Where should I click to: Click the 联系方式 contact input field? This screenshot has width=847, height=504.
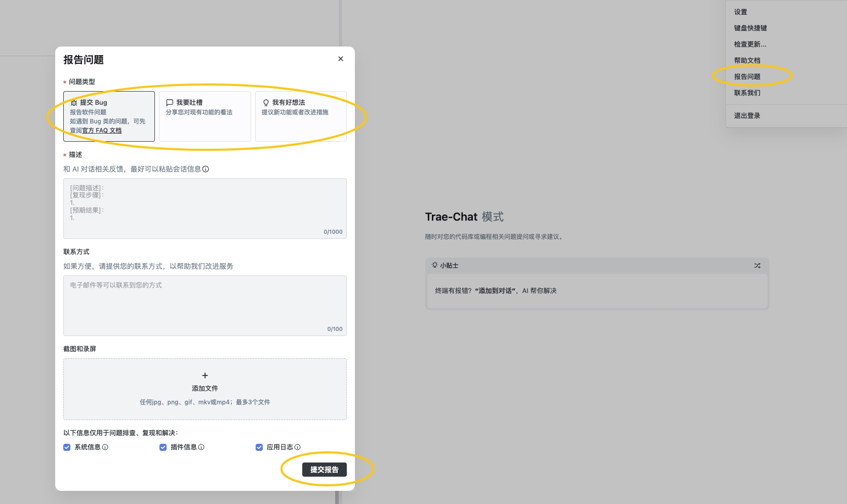(x=205, y=305)
